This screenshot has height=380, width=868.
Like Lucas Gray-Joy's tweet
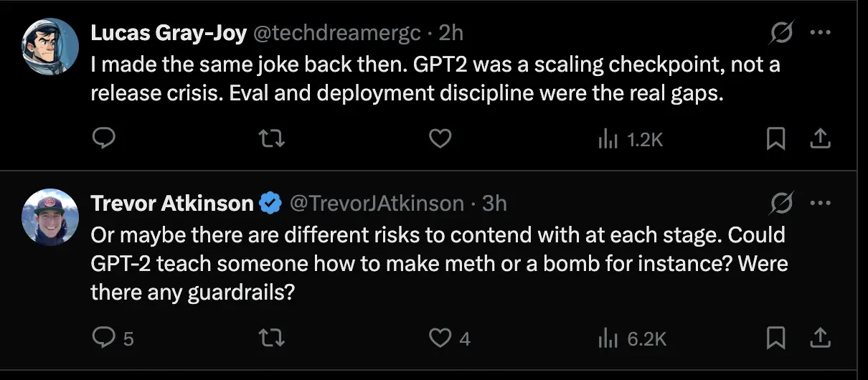point(440,138)
